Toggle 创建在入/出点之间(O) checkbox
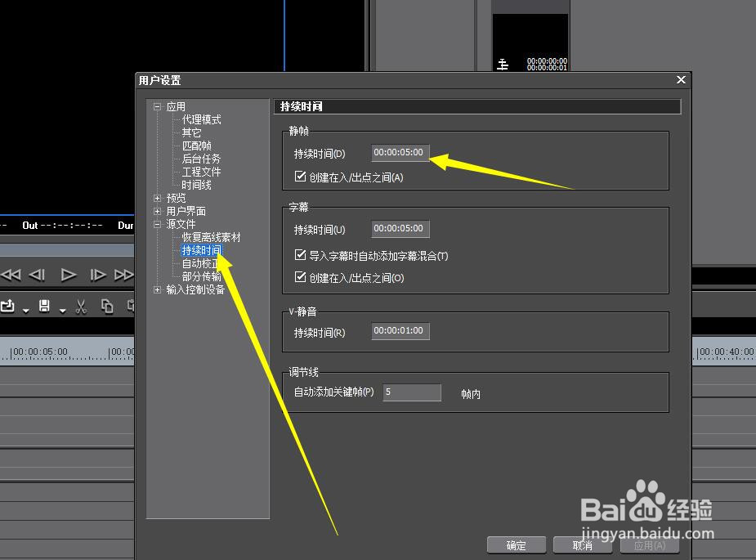This screenshot has height=560, width=756. [300, 277]
